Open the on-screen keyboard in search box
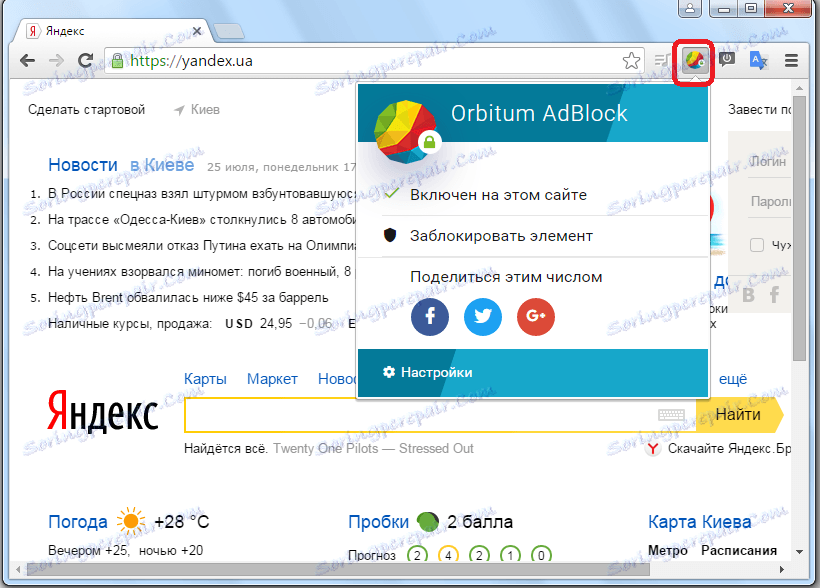Viewport: 820px width, 588px height. point(671,414)
